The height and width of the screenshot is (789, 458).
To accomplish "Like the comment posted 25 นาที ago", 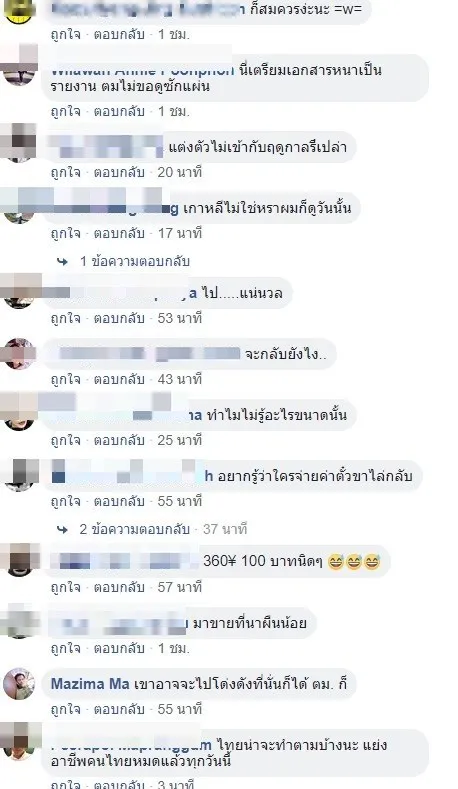I will pos(65,440).
